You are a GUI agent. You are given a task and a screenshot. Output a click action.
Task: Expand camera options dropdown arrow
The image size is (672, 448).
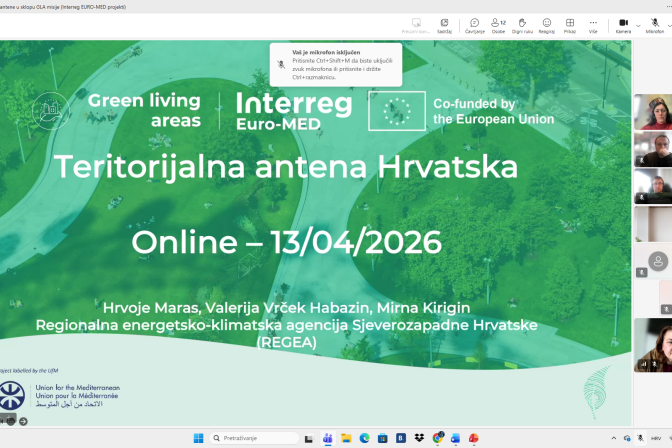coord(638,26)
